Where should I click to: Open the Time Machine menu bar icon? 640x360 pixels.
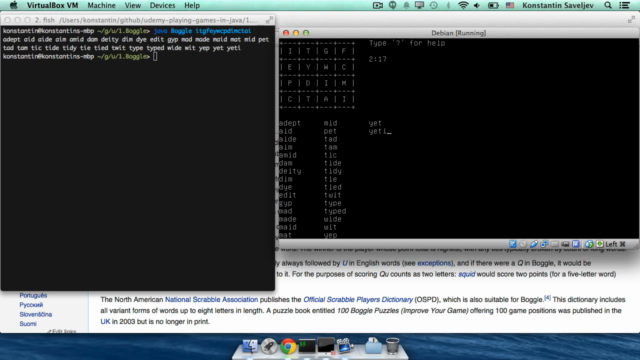point(433,5)
